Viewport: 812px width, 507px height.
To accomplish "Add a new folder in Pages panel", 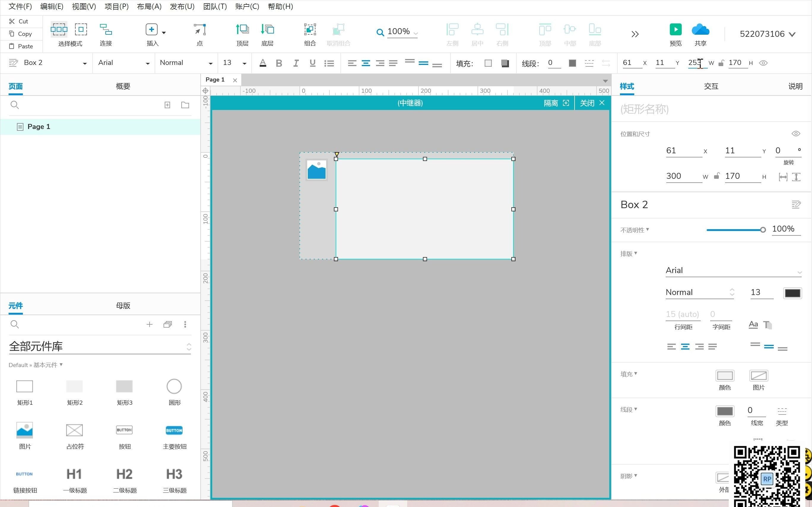I will [x=185, y=105].
